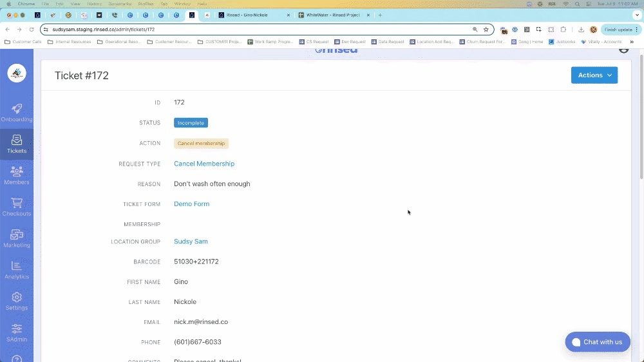
Task: Select the reason Don't wash often enough
Action: pyautogui.click(x=212, y=184)
